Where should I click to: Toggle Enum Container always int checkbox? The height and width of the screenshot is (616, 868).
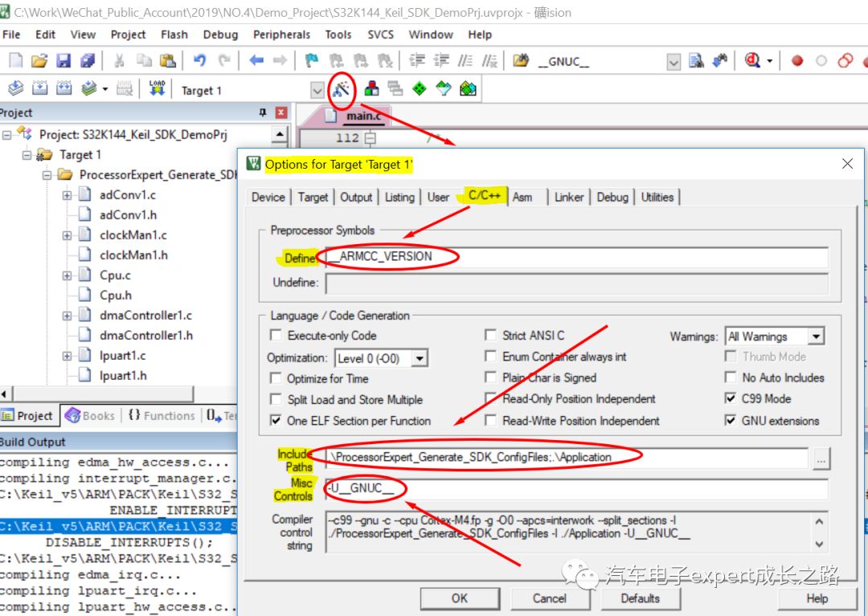coord(490,357)
